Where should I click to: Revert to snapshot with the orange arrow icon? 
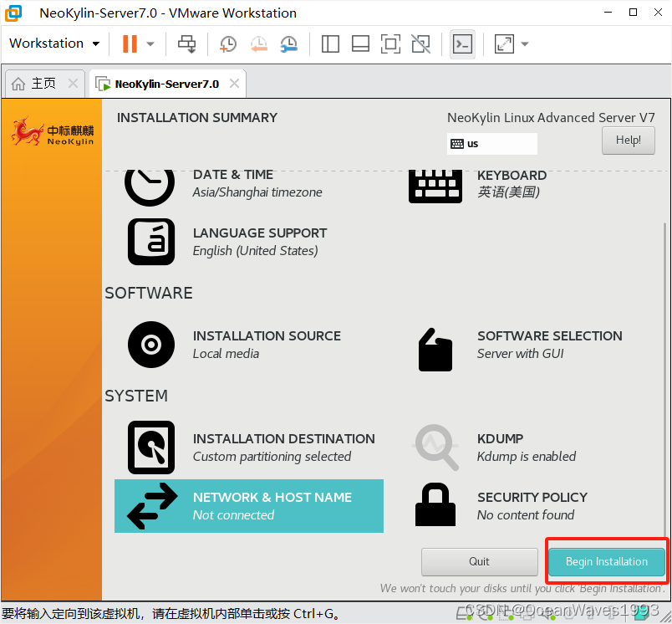click(259, 43)
